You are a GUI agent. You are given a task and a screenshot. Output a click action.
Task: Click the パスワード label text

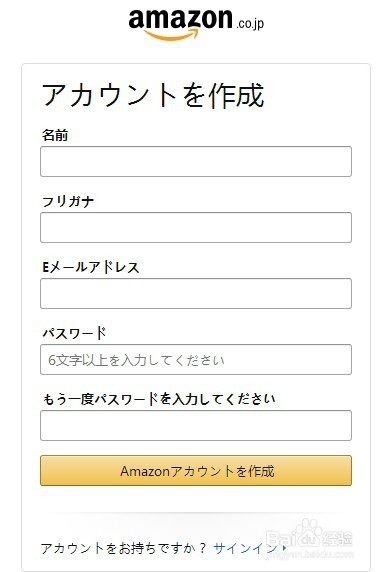click(74, 333)
